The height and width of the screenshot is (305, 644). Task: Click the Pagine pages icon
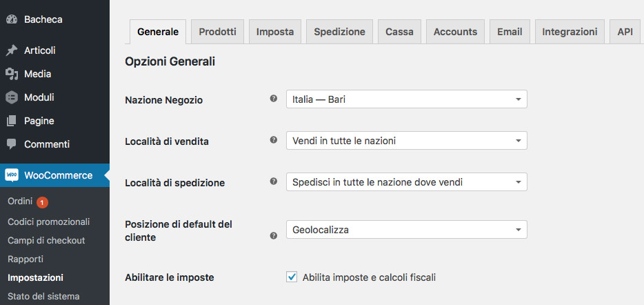pyautogui.click(x=12, y=121)
